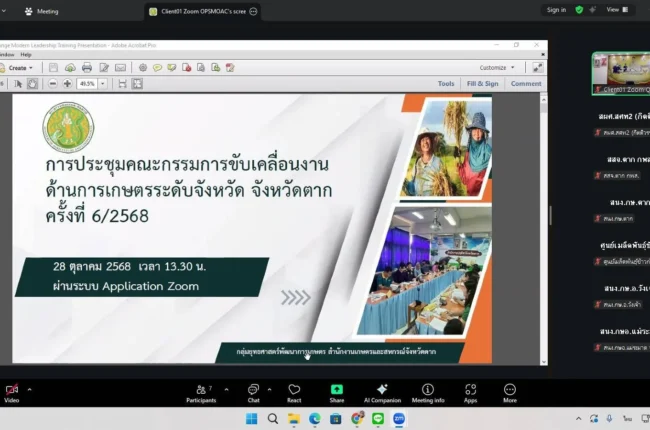
Task: Start video in Zoom toolbar
Action: 11,391
